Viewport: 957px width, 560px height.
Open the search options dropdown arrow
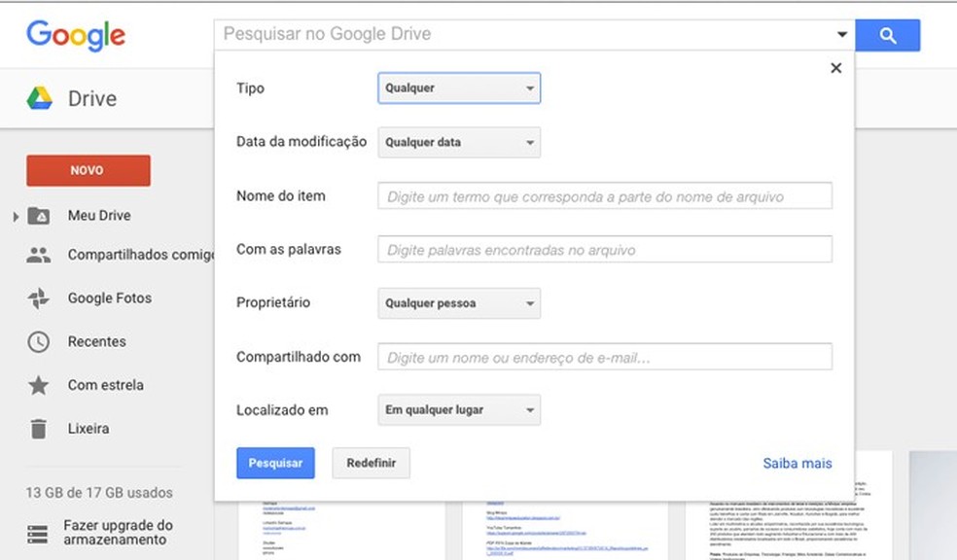[841, 35]
